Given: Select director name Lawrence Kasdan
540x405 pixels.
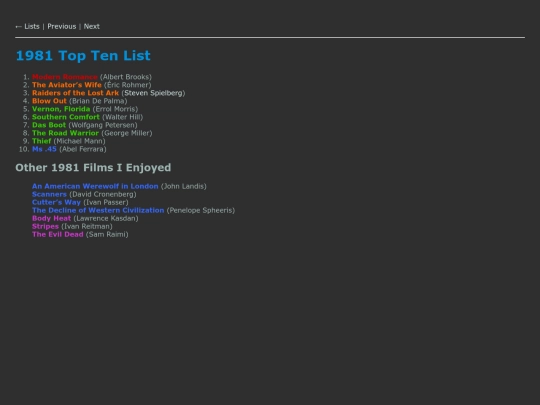Looking at the screenshot, I should click(106, 218).
